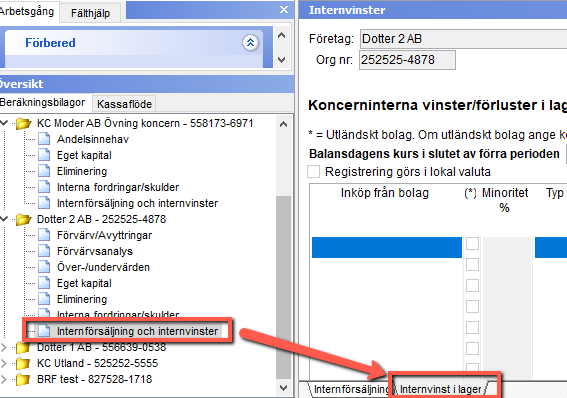Switch to the Internvinst i lager tab
The height and width of the screenshot is (398, 567).
coord(441,389)
